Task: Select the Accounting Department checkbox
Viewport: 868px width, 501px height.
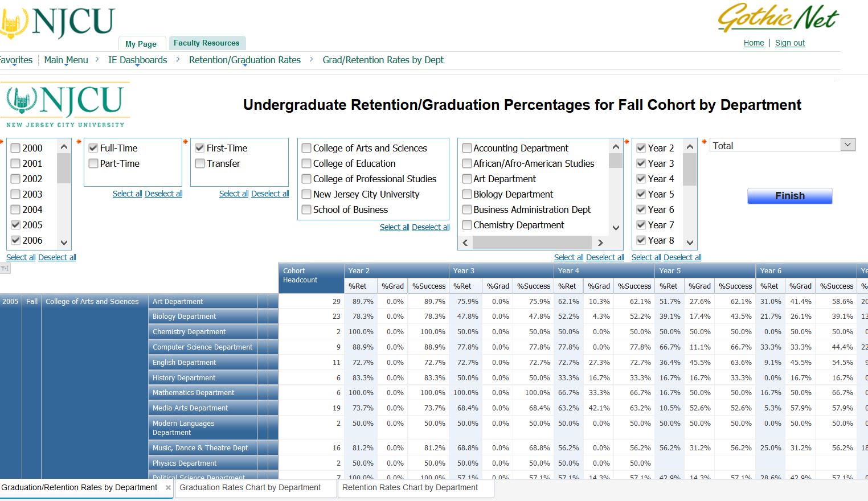Action: coord(467,148)
